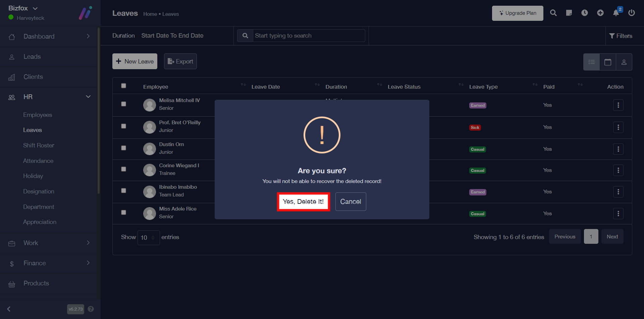Select checkbox for Prof. Bret O'Reilly row
The image size is (644, 319).
[124, 126]
